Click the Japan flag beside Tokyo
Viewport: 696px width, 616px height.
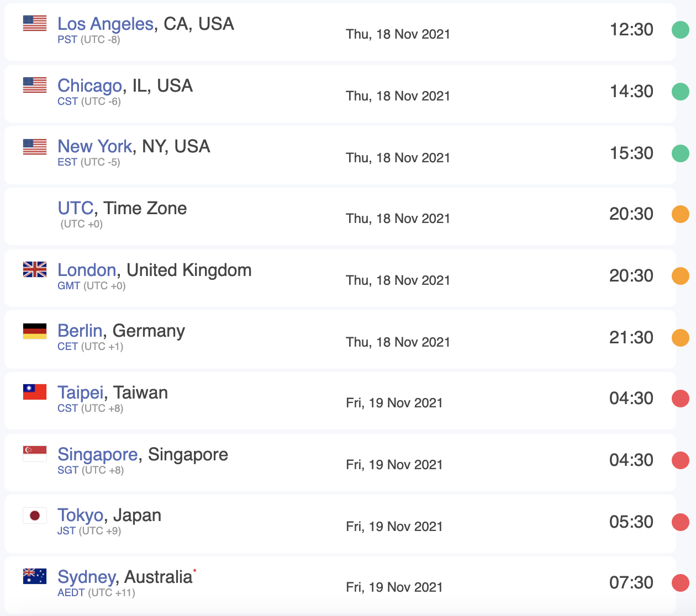pyautogui.click(x=35, y=516)
